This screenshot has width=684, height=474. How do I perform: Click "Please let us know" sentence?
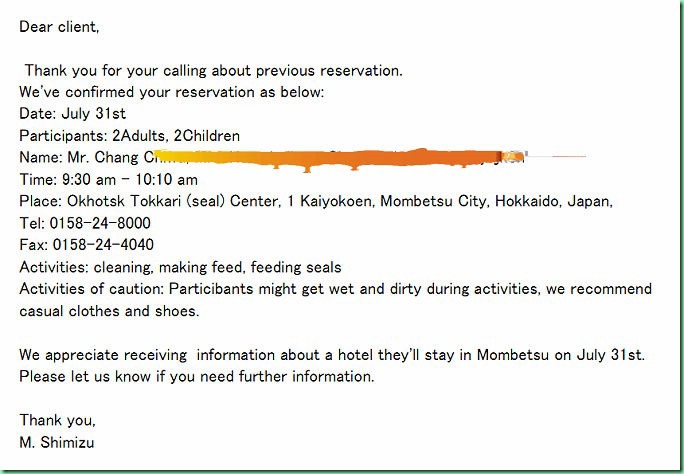coord(197,376)
